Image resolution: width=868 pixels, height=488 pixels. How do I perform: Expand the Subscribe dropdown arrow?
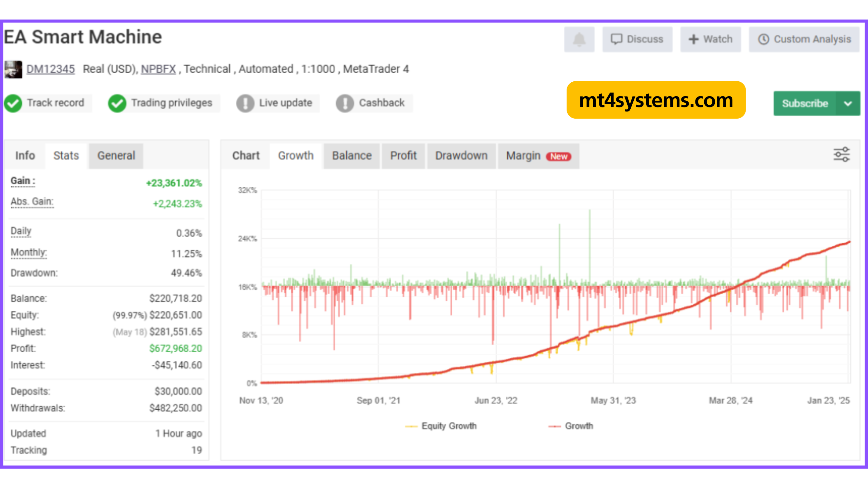(x=848, y=103)
